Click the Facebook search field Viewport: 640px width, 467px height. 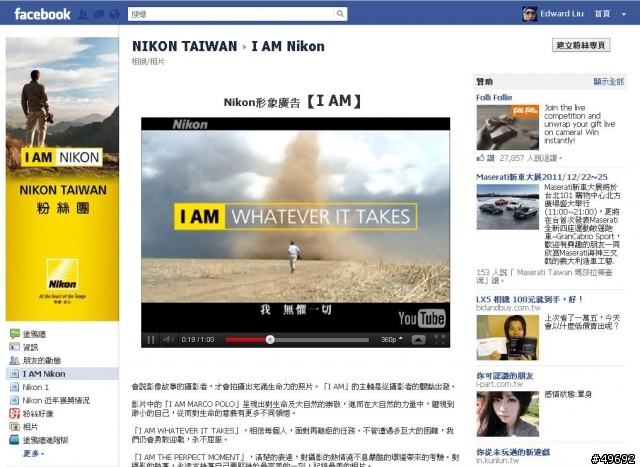pos(231,14)
